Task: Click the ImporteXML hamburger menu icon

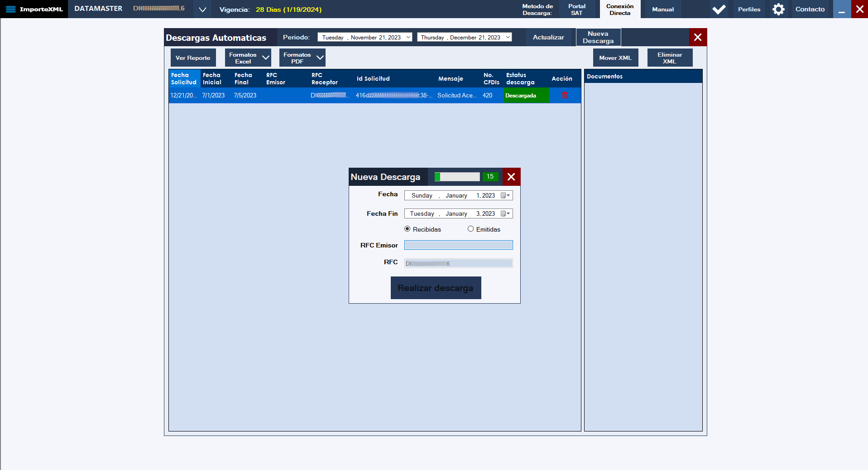Action: [x=10, y=9]
